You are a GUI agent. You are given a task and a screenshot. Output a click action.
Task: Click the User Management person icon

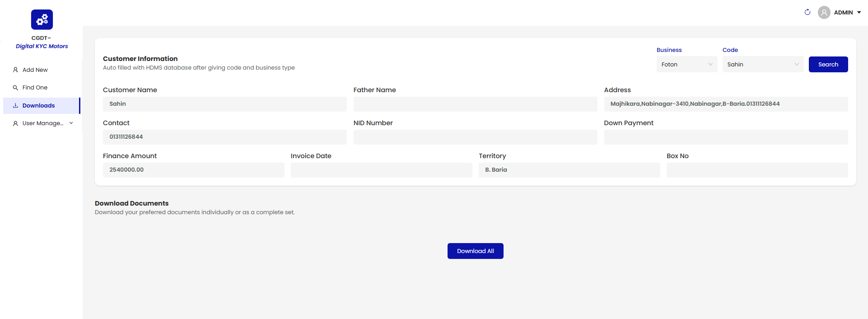click(15, 123)
